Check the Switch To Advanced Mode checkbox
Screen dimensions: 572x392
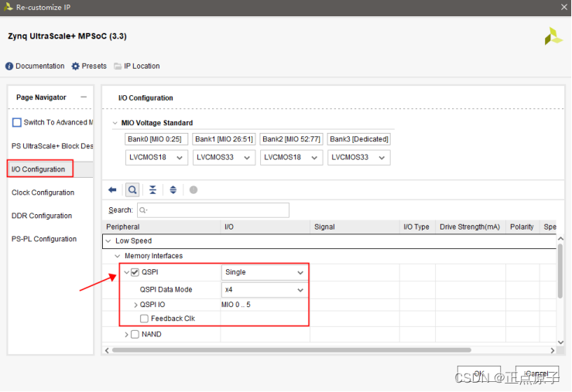(17, 122)
